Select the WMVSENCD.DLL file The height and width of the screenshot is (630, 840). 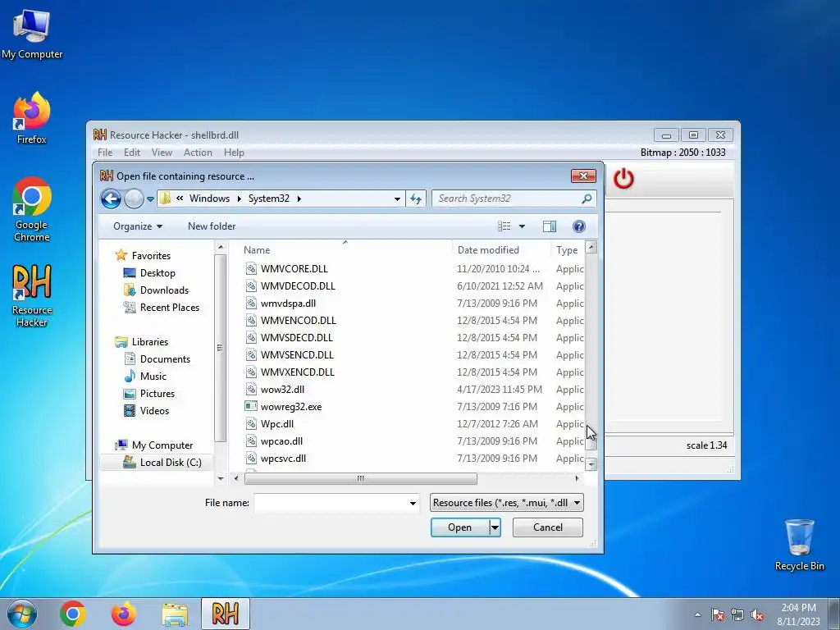[297, 354]
